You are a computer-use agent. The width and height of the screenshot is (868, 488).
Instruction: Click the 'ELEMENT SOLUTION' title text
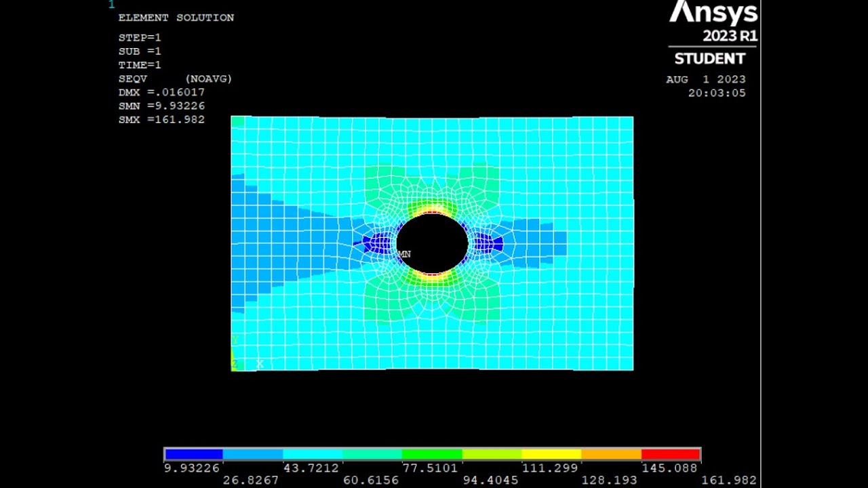(x=176, y=18)
